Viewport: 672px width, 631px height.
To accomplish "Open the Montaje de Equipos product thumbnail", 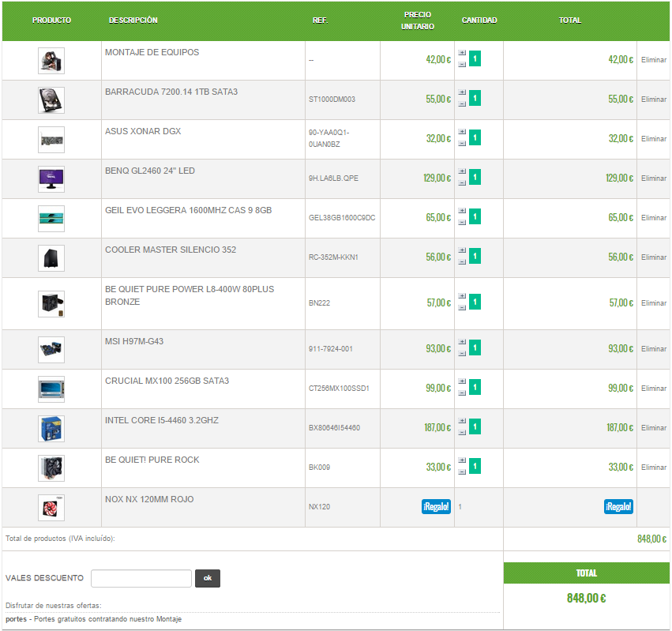I will tap(51, 61).
